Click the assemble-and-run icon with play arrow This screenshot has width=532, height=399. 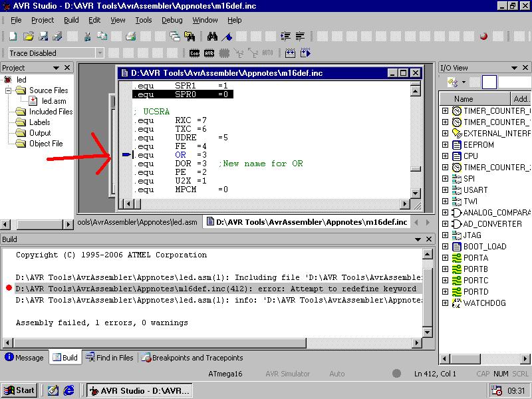coord(305,53)
